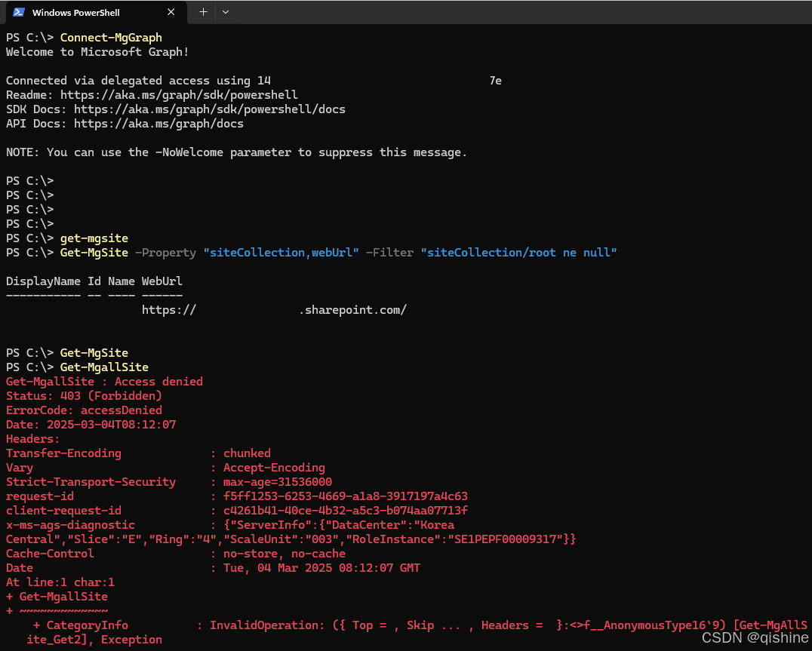Click the NOTE about -NoWelcome parameter
Viewport: 812px width, 651px height.
(237, 152)
